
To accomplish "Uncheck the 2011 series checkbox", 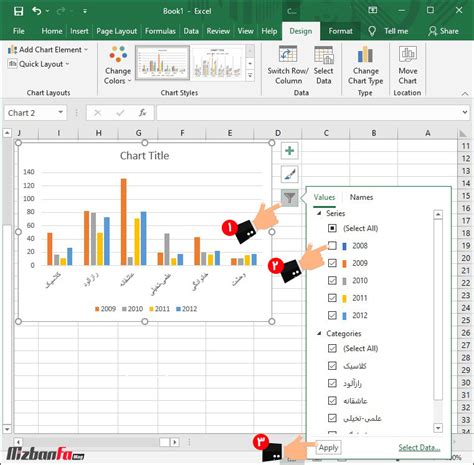I will (x=332, y=298).
